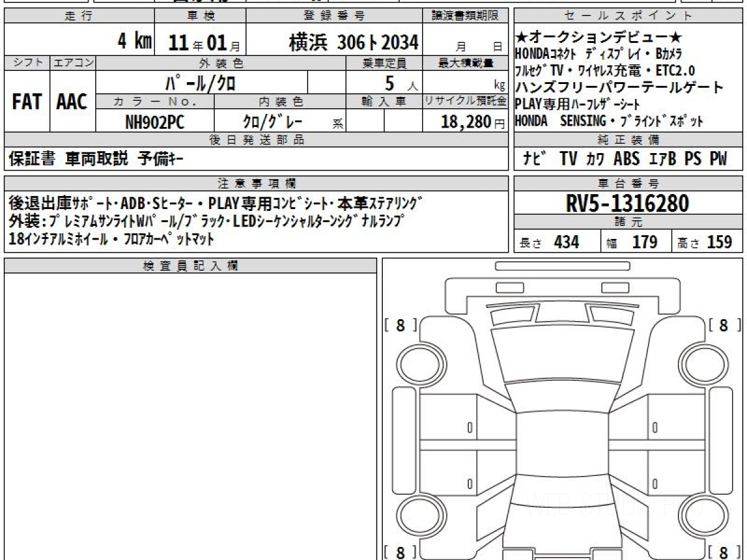Click the 諸元 header

click(628, 222)
